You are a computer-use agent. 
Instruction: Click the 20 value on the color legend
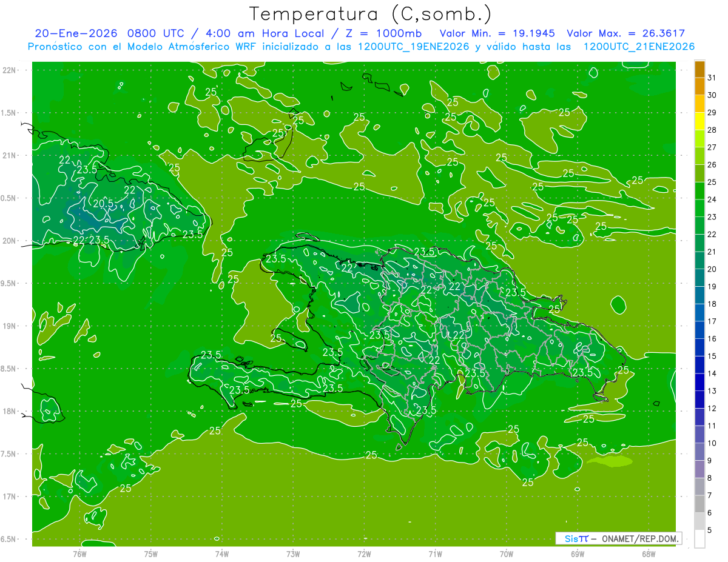pyautogui.click(x=712, y=269)
